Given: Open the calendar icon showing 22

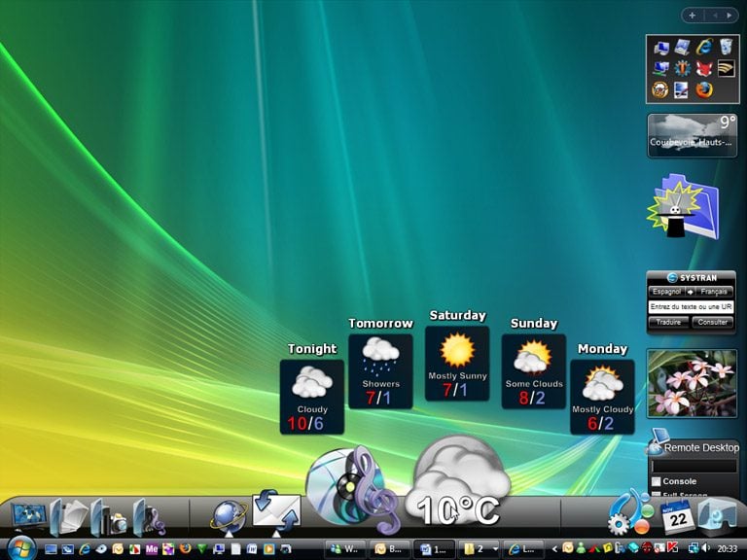Looking at the screenshot, I should click(676, 517).
